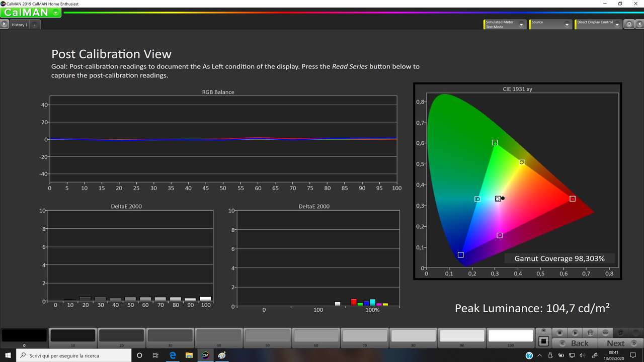Click the blue primary target in CIE chart
This screenshot has height=362, width=644.
pos(460,255)
